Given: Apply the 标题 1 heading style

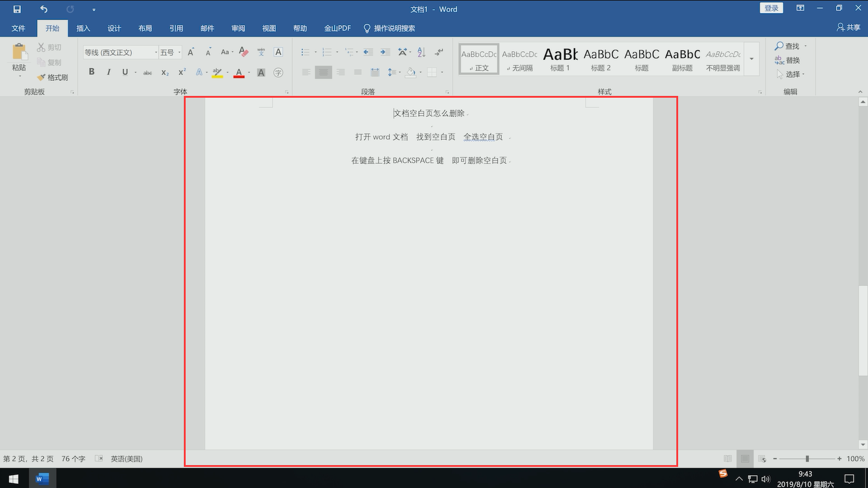Looking at the screenshot, I should [560, 59].
